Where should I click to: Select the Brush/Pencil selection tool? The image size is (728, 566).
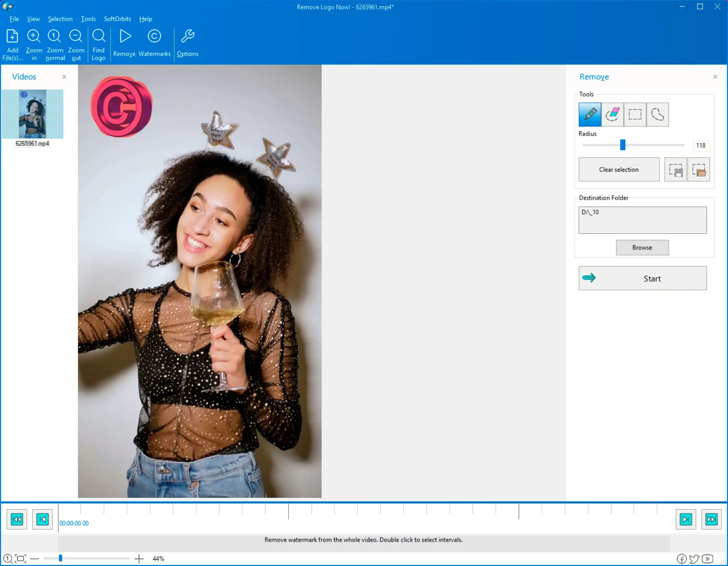tap(590, 114)
